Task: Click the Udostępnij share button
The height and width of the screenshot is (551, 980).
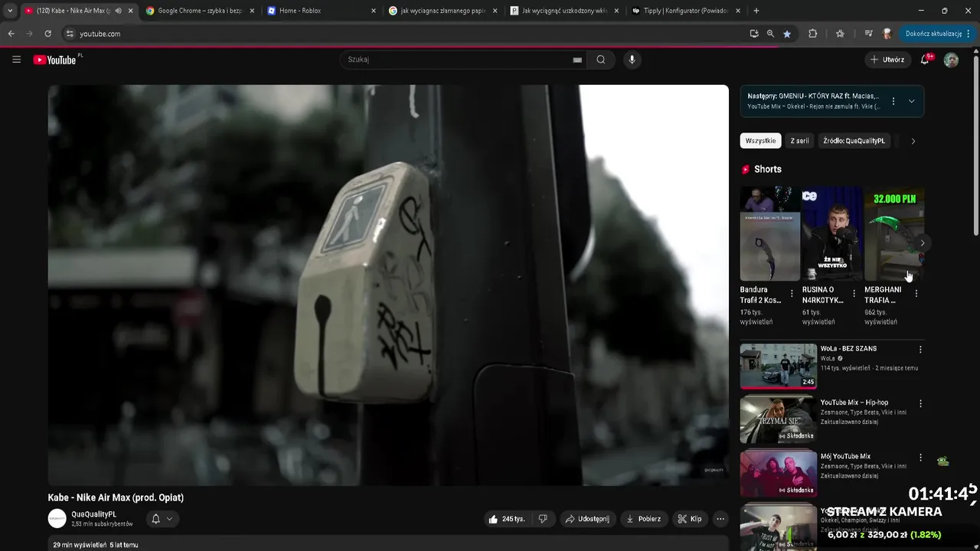Action: 587,519
